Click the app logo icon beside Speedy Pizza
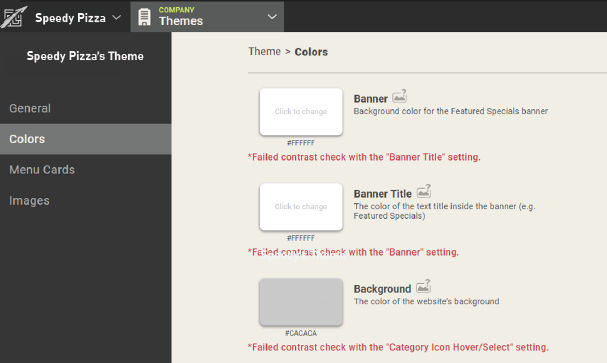 pos(14,17)
